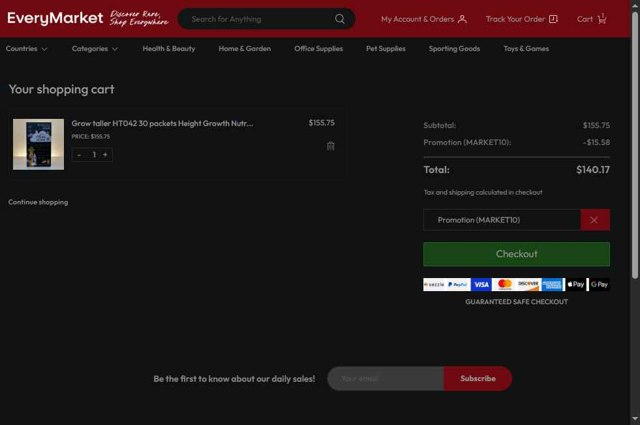Expand the Countries dropdown

27,49
